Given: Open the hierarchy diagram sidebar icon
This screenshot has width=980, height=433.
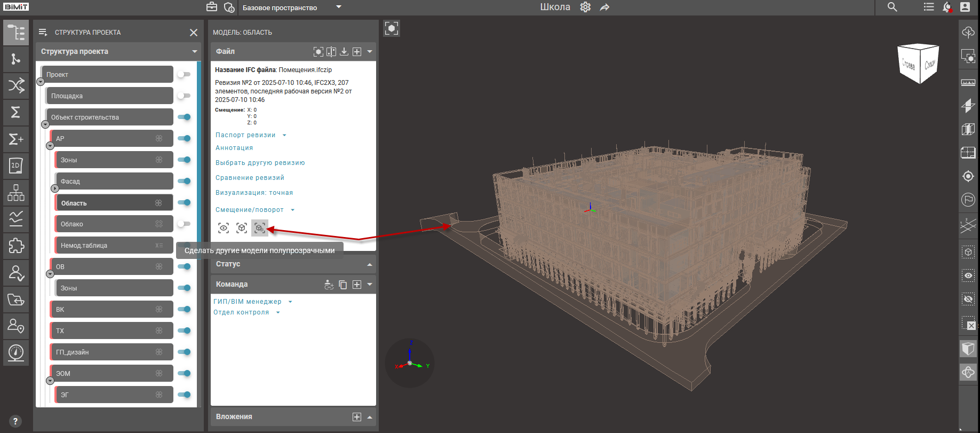Looking at the screenshot, I should tap(16, 192).
